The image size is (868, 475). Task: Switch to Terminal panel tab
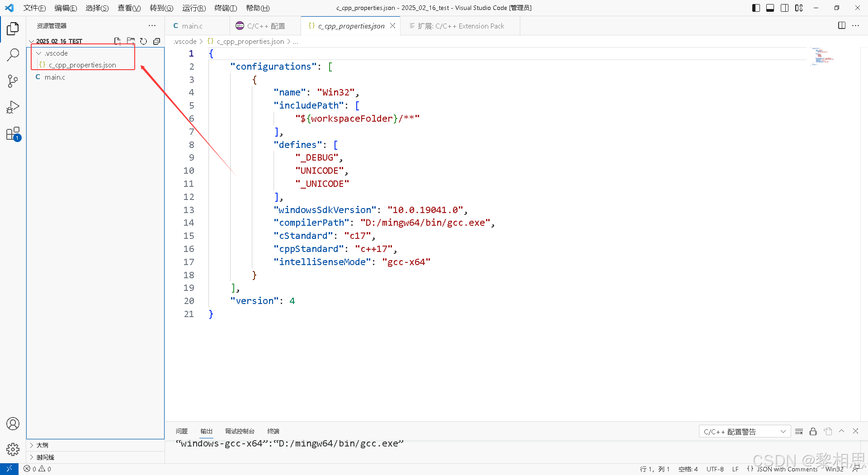pyautogui.click(x=274, y=431)
